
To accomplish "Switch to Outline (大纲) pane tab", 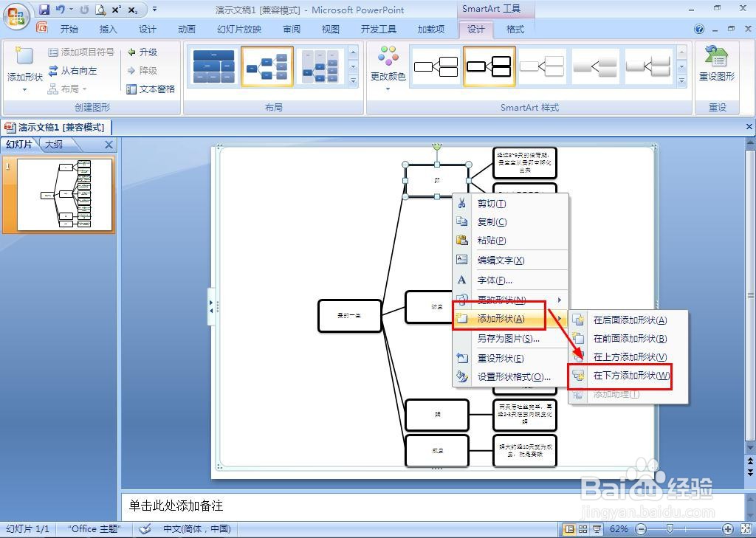I will pyautogui.click(x=53, y=144).
